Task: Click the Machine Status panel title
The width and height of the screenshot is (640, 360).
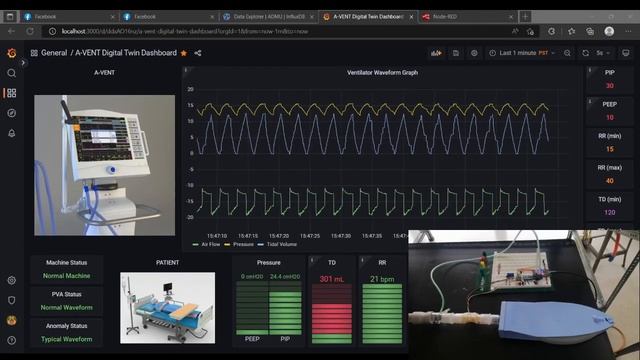Action: 67,262
